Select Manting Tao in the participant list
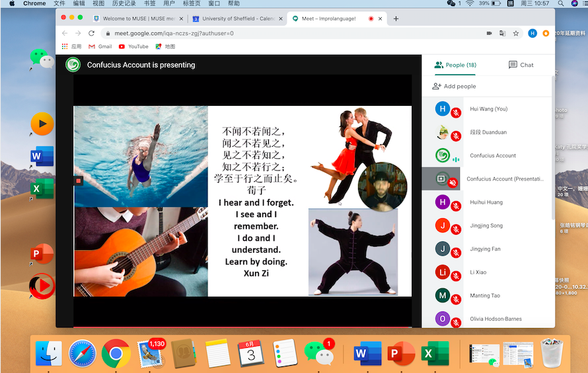 pos(485,296)
